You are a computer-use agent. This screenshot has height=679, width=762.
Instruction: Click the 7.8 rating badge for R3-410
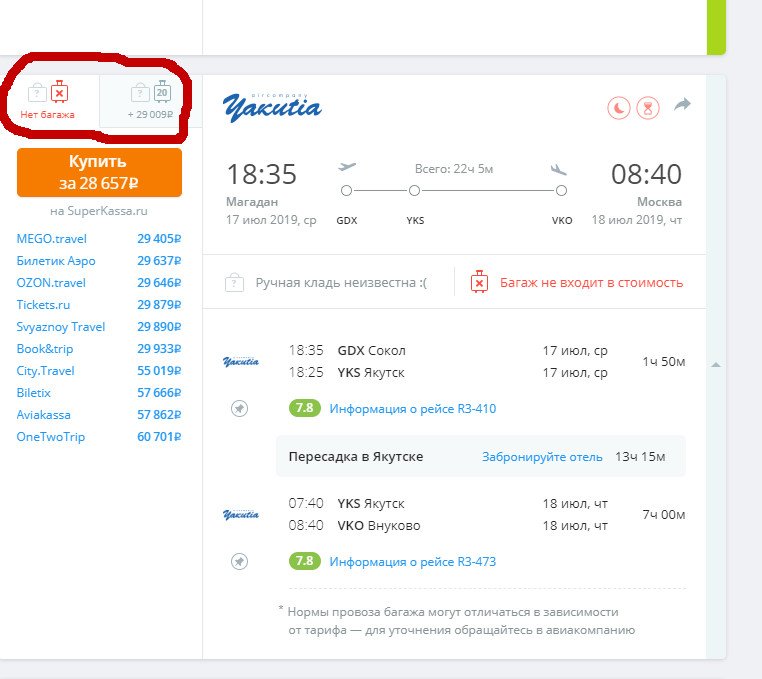click(x=305, y=408)
